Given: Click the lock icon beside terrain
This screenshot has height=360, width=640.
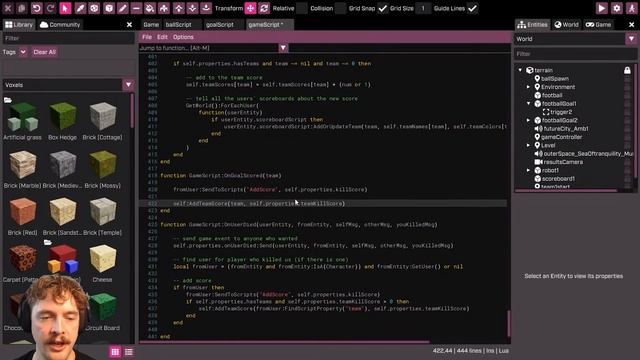Looking at the screenshot, I should (627, 70).
